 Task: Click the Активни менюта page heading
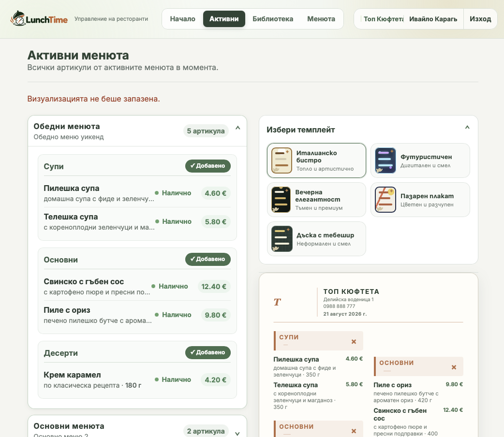pos(78,55)
